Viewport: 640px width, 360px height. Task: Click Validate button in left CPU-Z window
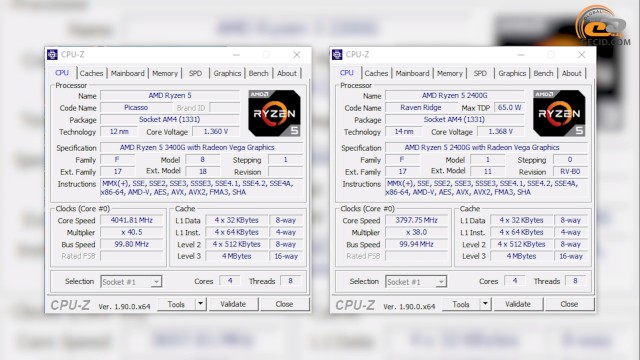point(233,304)
